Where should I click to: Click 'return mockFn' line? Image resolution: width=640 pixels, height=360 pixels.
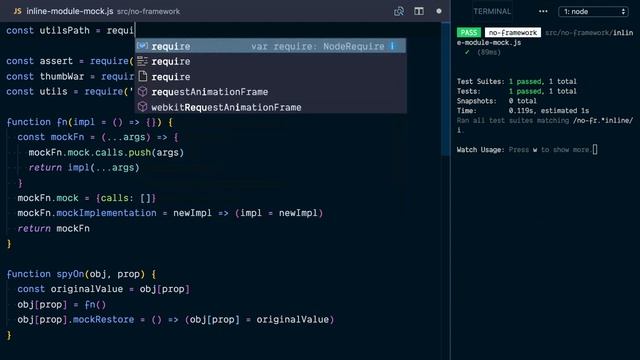tap(53, 229)
